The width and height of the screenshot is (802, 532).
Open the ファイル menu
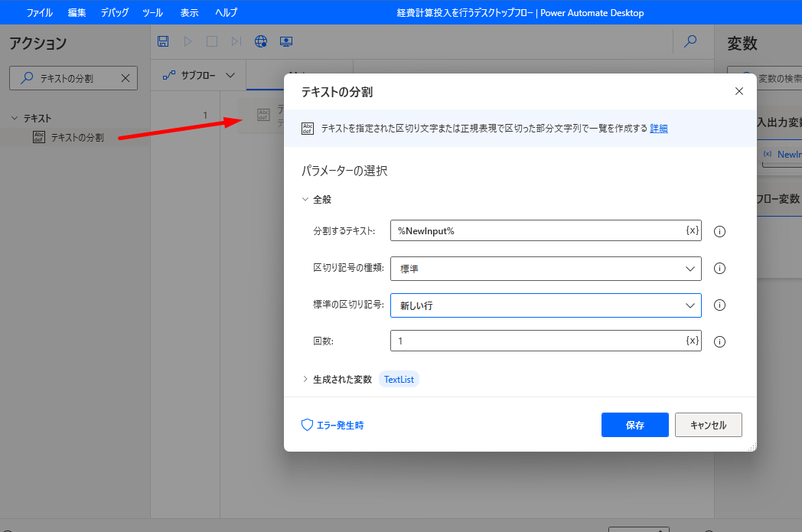[x=39, y=12]
